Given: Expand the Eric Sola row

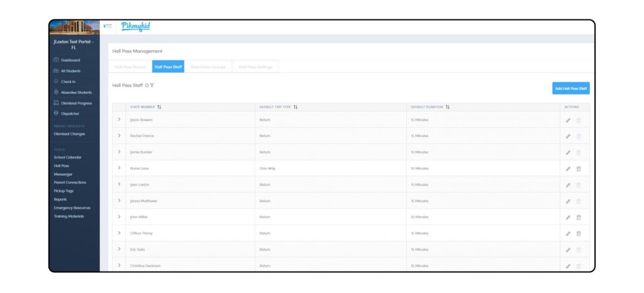Looking at the screenshot, I should click(x=119, y=250).
